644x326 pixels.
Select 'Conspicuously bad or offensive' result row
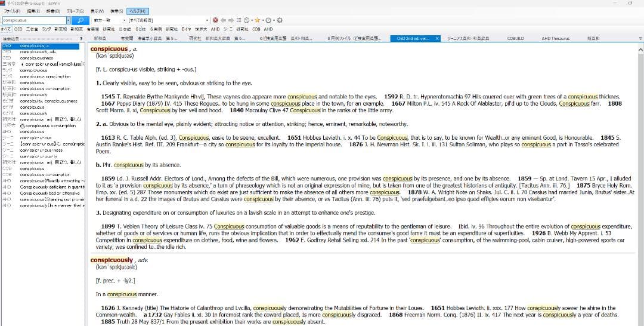[x=42, y=193]
